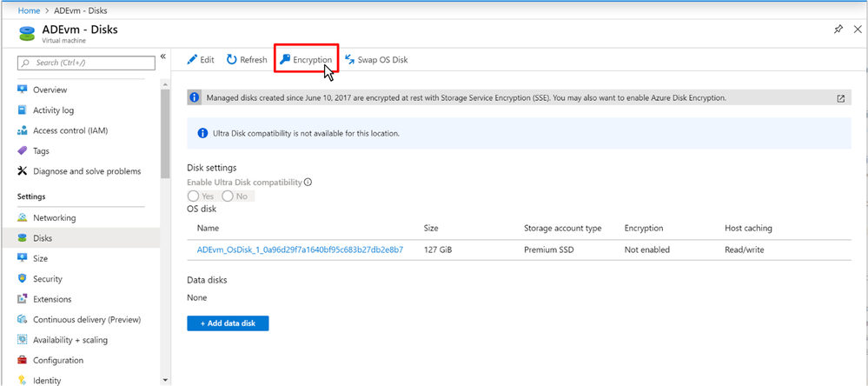Click the ADEvm virtual machine disk icon
The width and height of the screenshot is (868, 386).
(x=27, y=33)
